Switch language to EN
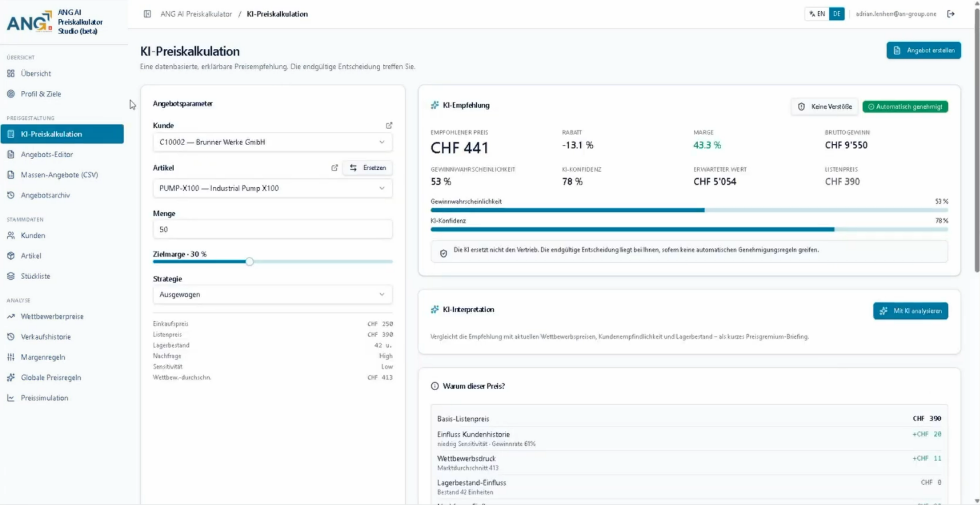This screenshot has height=505, width=980. 817,14
